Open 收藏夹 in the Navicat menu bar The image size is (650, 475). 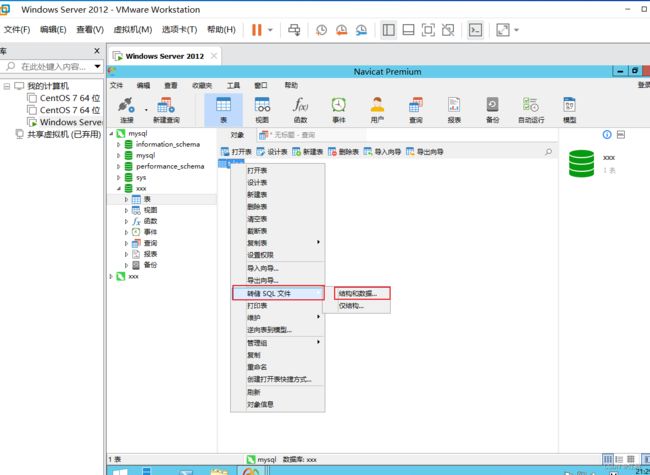[x=202, y=85]
